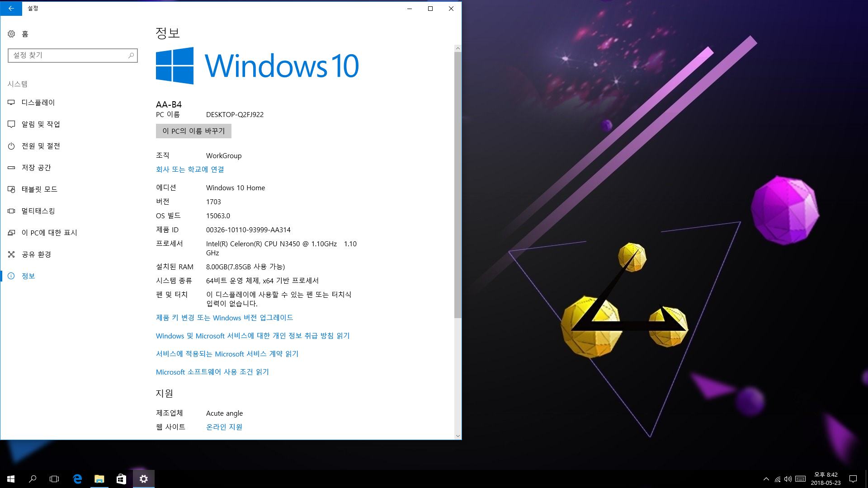Open the Microsoft Edge taskbar icon
Screen dimensions: 868x488
[77, 479]
